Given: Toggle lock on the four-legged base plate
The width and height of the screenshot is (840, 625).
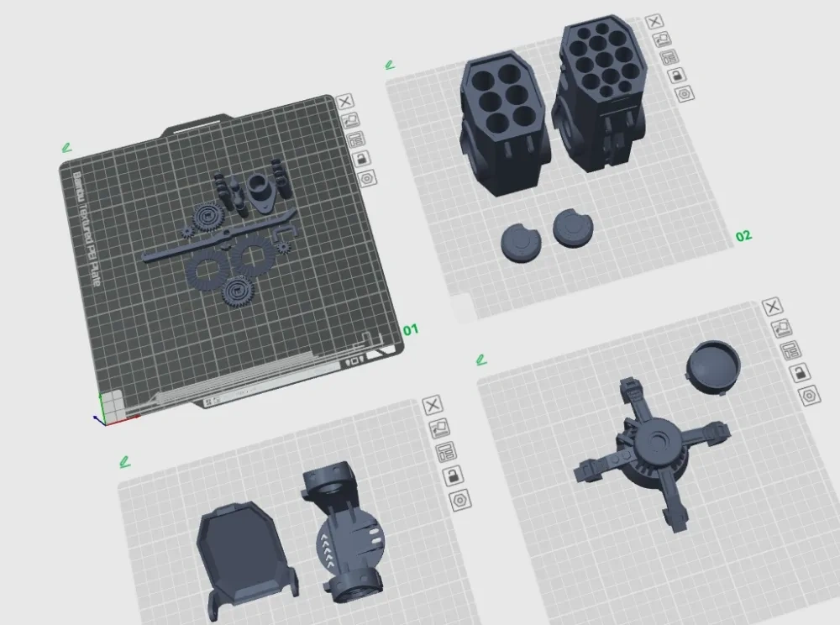Looking at the screenshot, I should pyautogui.click(x=800, y=372).
